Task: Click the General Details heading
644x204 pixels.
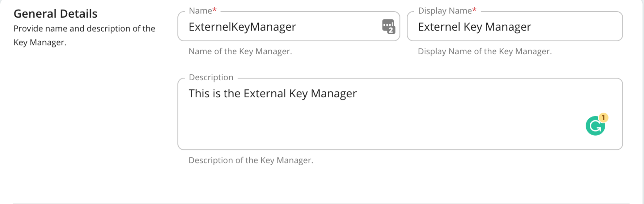Action: tap(55, 13)
